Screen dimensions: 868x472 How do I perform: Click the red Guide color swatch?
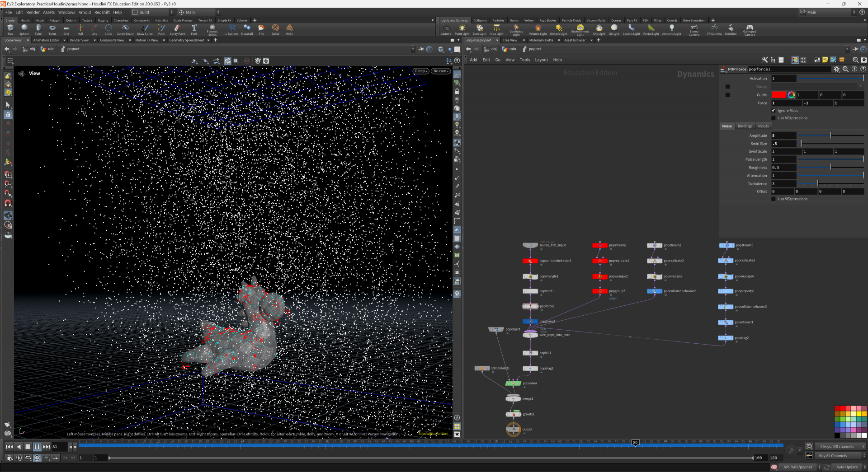click(779, 95)
